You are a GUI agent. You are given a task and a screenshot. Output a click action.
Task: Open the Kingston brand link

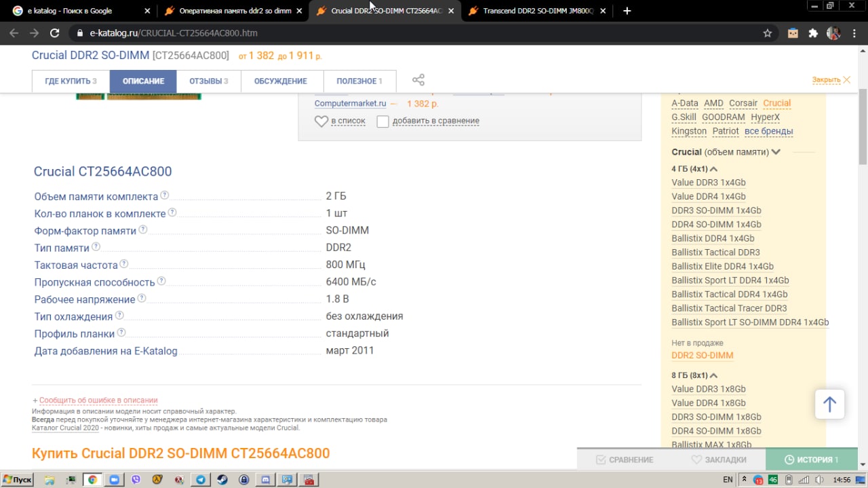(x=689, y=131)
